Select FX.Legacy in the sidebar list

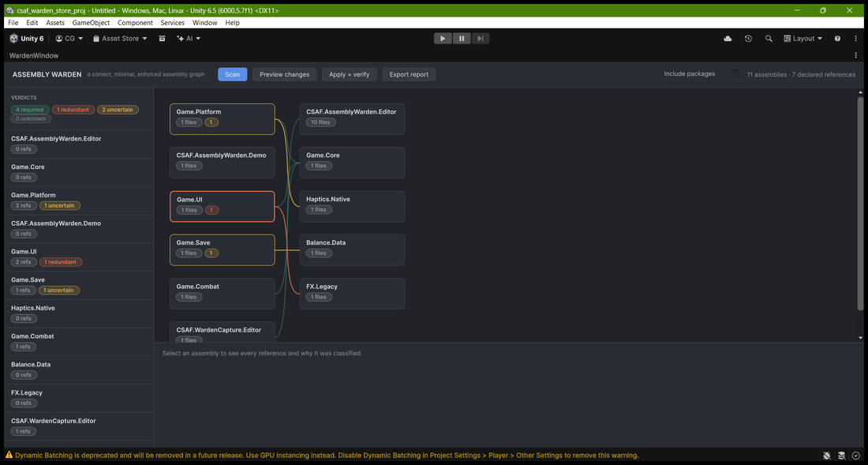[79, 398]
